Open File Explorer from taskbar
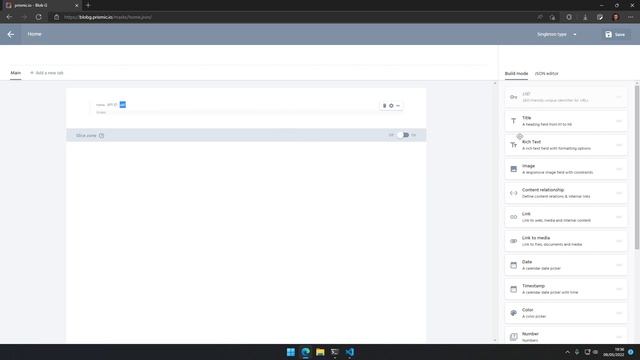The width and height of the screenshot is (640, 360). tap(320, 352)
